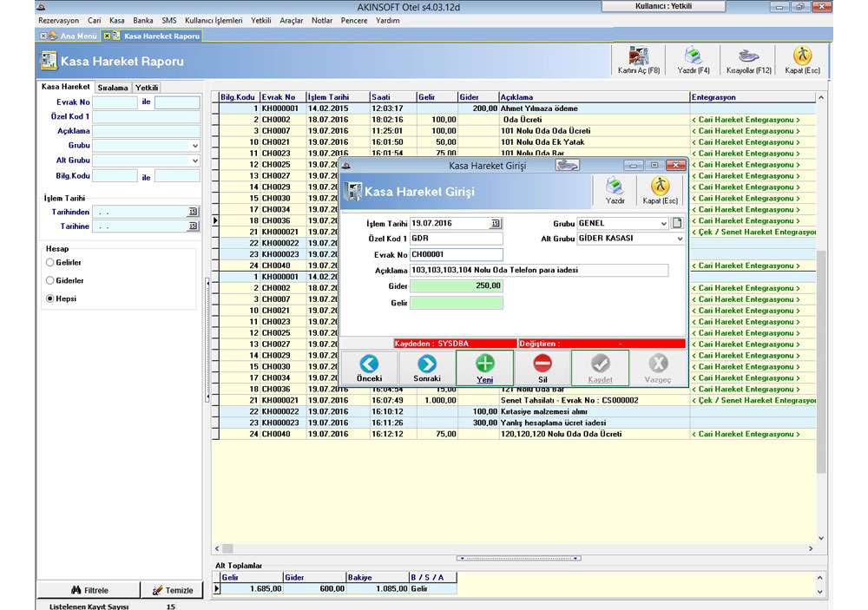Select row 'Kırtasiye malzemesi alımı'
Image resolution: width=868 pixels, height=610 pixels.
click(517, 412)
